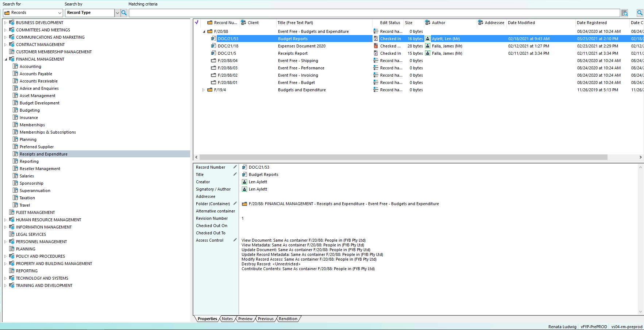Click the Budgeting ledger icon in the tree
This screenshot has width=644, height=330.
pyautogui.click(x=15, y=110)
